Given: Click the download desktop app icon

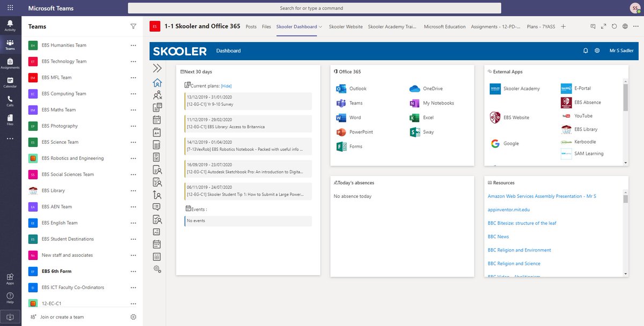Looking at the screenshot, I should pyautogui.click(x=10, y=316).
